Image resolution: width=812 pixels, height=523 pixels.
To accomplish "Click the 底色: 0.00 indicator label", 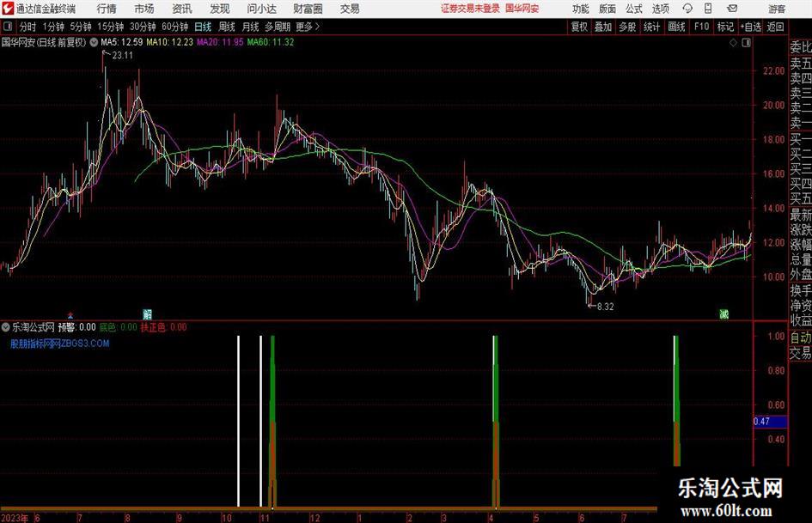I will (118, 327).
